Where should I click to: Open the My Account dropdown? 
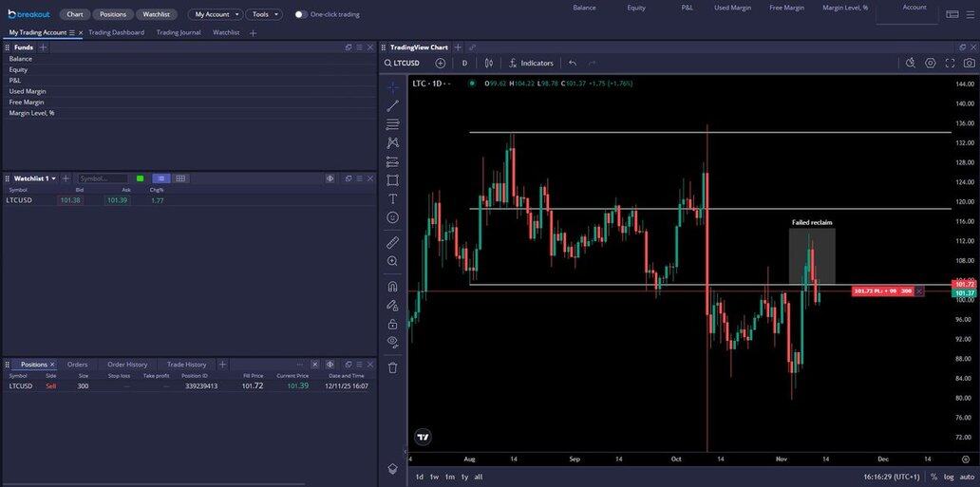pos(214,14)
